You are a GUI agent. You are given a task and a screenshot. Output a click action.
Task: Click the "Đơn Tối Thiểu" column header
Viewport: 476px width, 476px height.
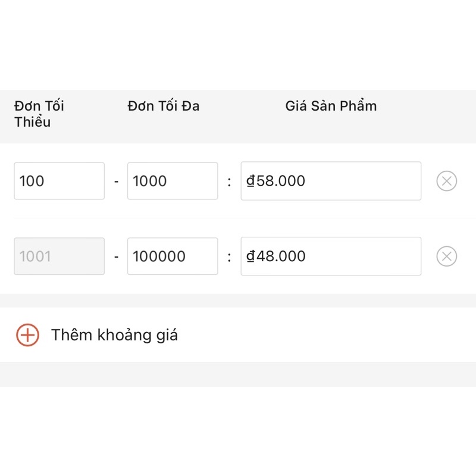pyautogui.click(x=39, y=114)
